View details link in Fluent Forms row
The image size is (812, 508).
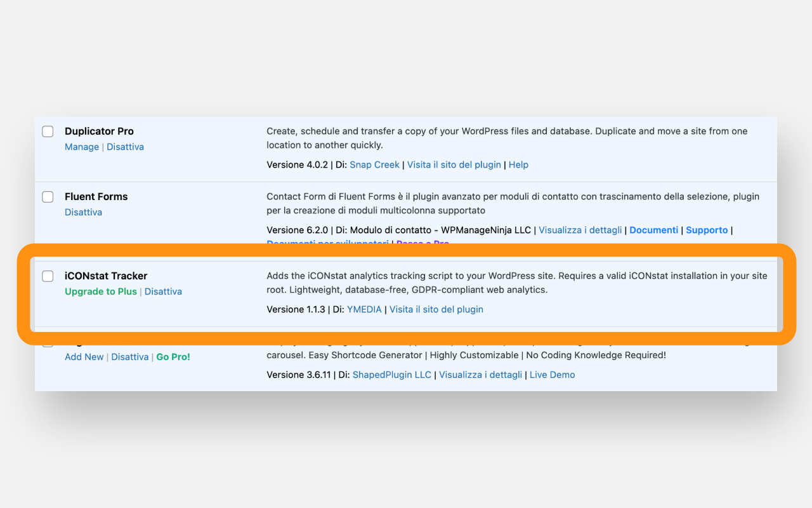click(x=580, y=230)
